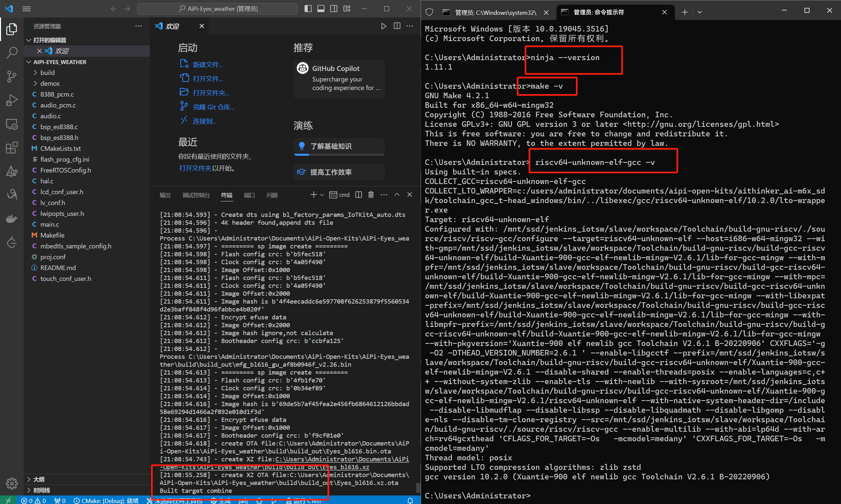Open CMakeLists.txt in explorer
The height and width of the screenshot is (504, 841).
click(60, 149)
